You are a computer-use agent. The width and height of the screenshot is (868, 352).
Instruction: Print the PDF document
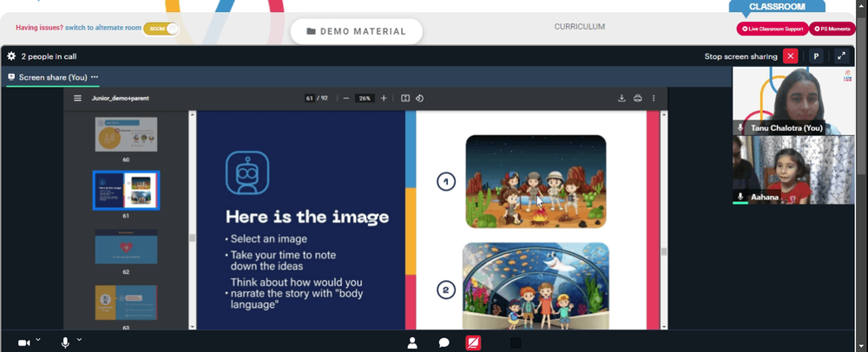click(638, 98)
